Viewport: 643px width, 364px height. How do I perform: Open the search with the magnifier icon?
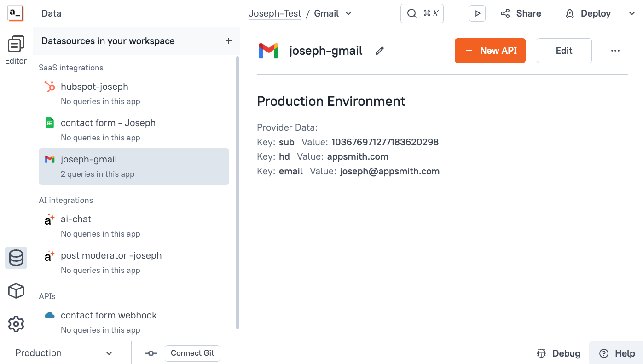pos(411,13)
